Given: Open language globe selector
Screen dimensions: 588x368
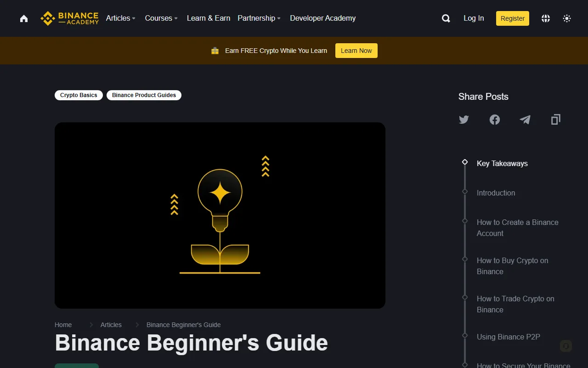Looking at the screenshot, I should 546,18.
